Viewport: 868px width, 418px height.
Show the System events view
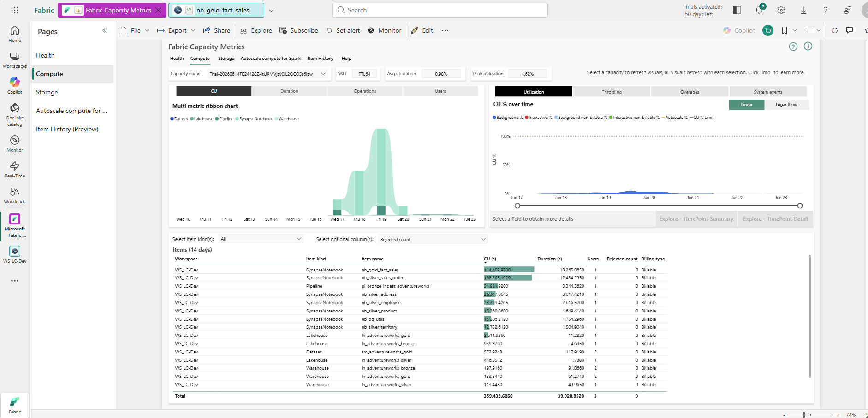(x=768, y=92)
